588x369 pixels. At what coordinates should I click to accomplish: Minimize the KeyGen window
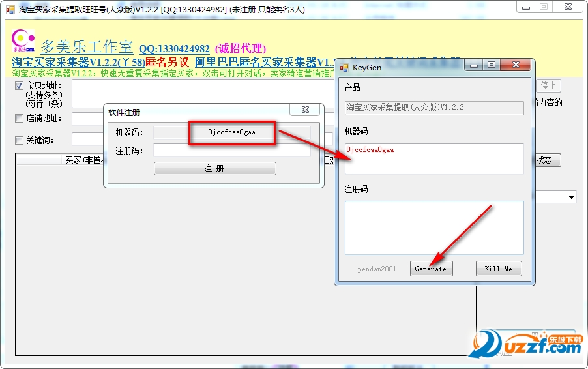pos(474,65)
